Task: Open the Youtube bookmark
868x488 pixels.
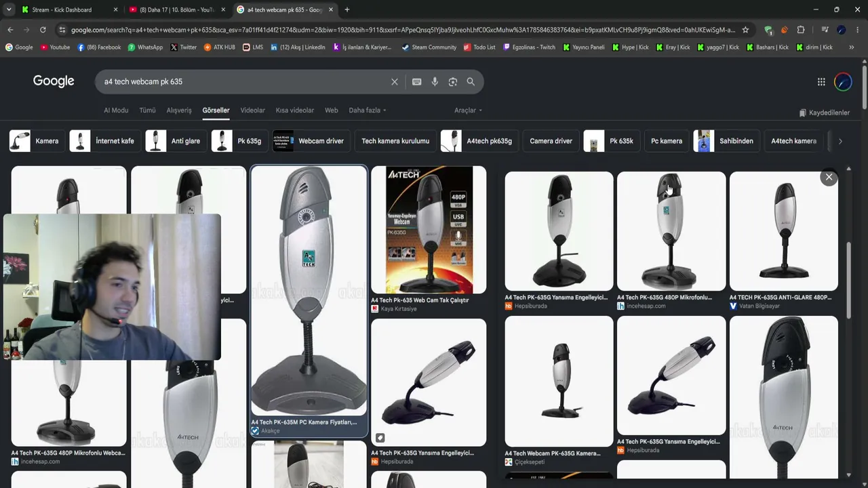Action: pos(55,47)
